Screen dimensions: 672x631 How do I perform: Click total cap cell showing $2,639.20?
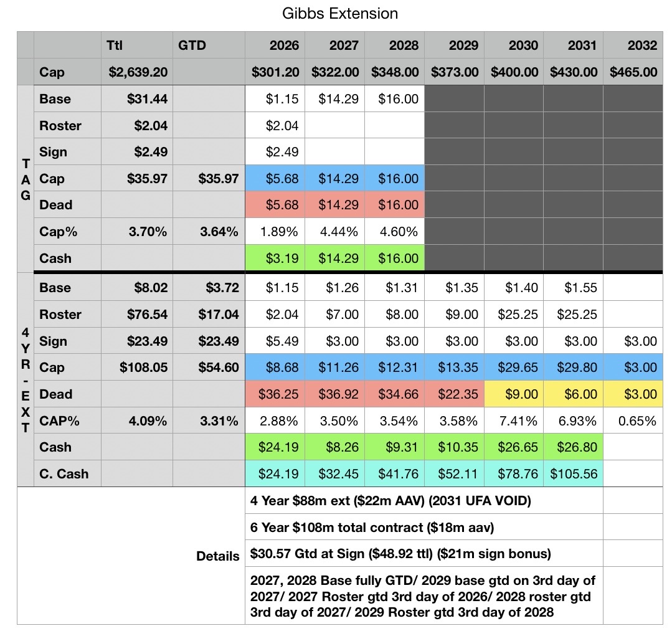(137, 72)
